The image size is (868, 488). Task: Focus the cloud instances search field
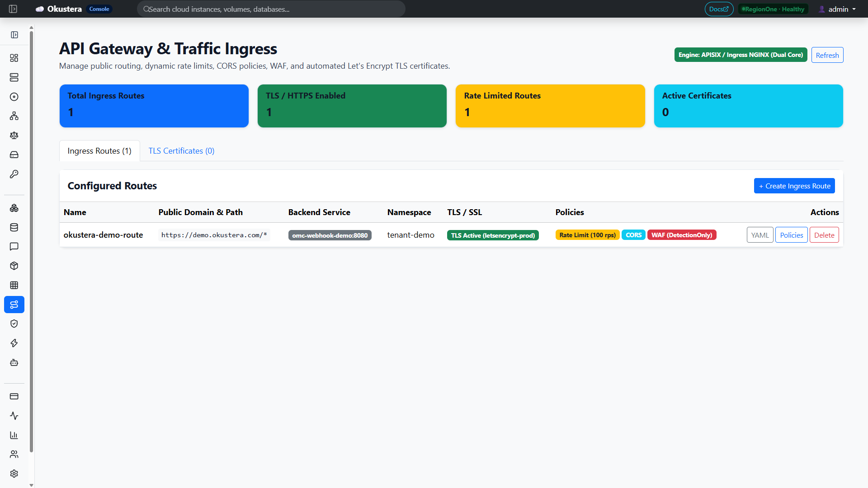click(x=271, y=9)
